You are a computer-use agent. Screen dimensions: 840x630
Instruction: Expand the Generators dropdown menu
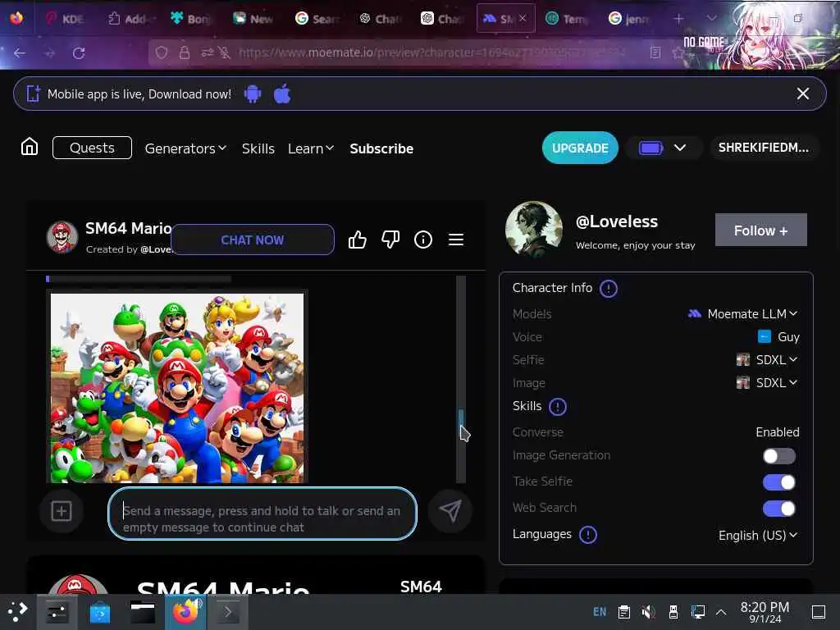click(185, 148)
